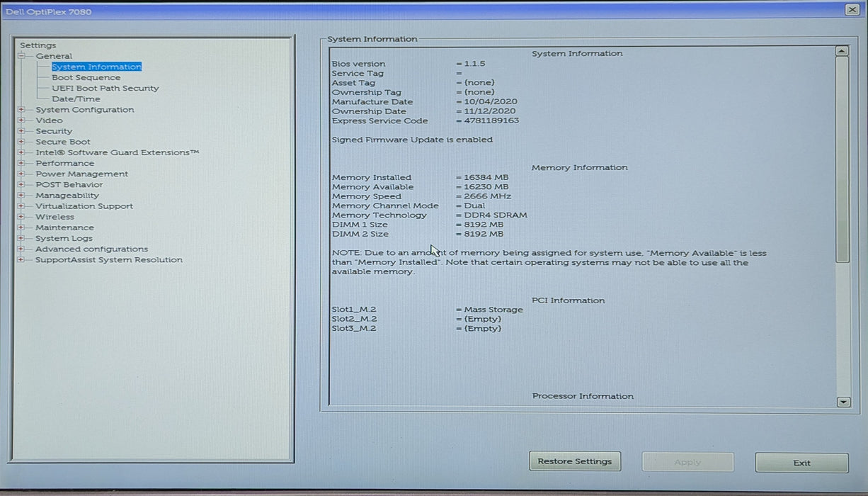Expand the Wireless node
Image resolution: width=868 pixels, height=496 pixels.
pos(21,217)
